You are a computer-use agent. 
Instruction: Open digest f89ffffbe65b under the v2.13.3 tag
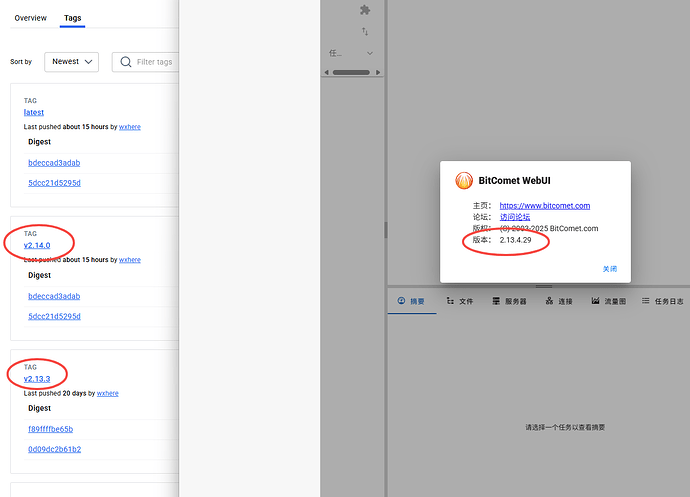pos(51,429)
